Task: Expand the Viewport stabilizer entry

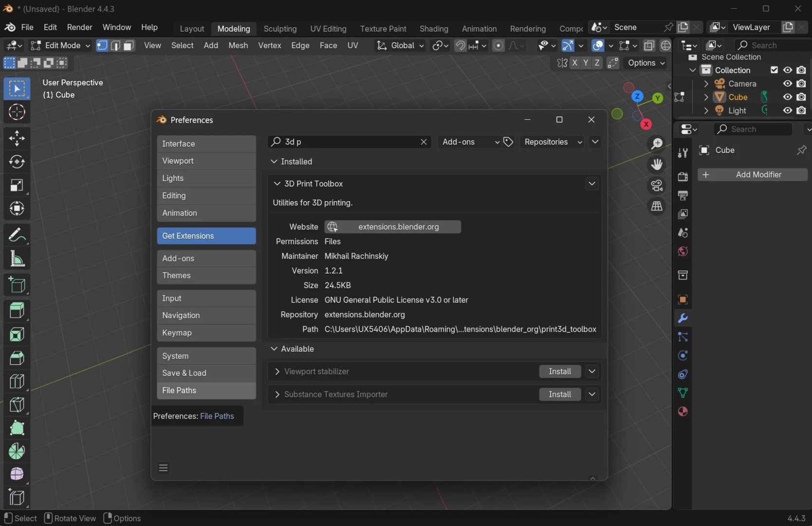Action: [277, 372]
